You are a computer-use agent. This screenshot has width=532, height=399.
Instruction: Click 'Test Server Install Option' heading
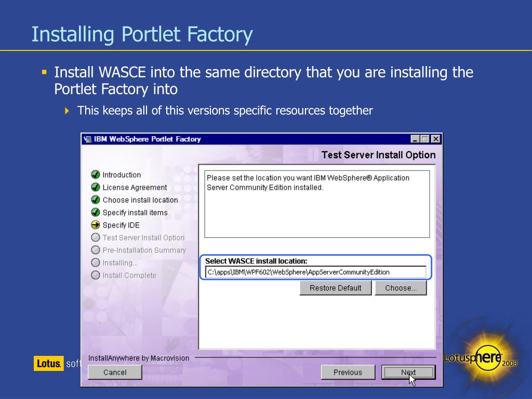[378, 155]
